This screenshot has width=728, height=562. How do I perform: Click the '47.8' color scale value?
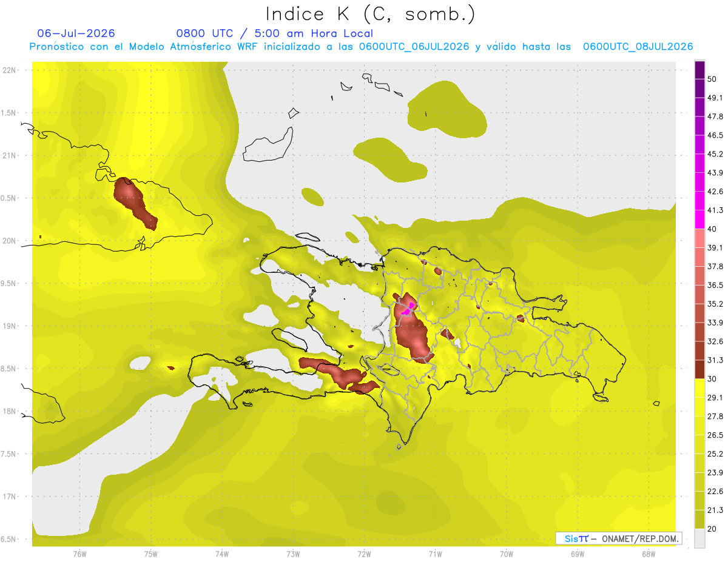pyautogui.click(x=715, y=116)
